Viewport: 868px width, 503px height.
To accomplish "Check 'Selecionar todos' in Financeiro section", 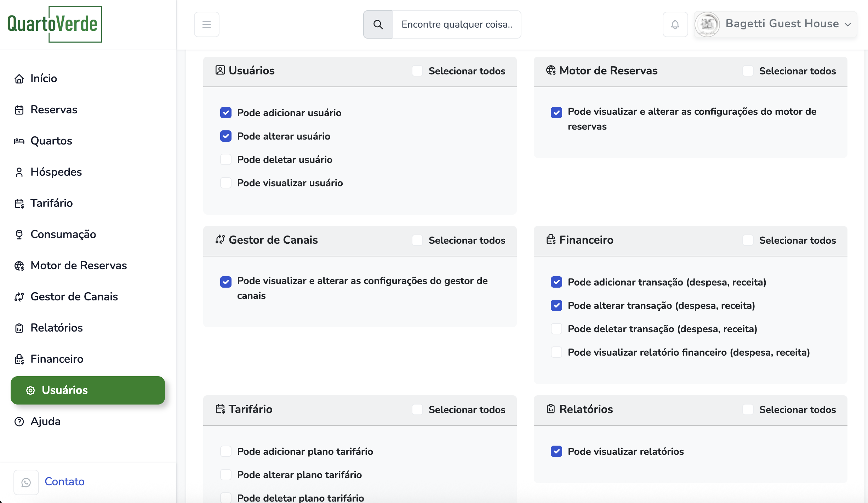I will 748,240.
